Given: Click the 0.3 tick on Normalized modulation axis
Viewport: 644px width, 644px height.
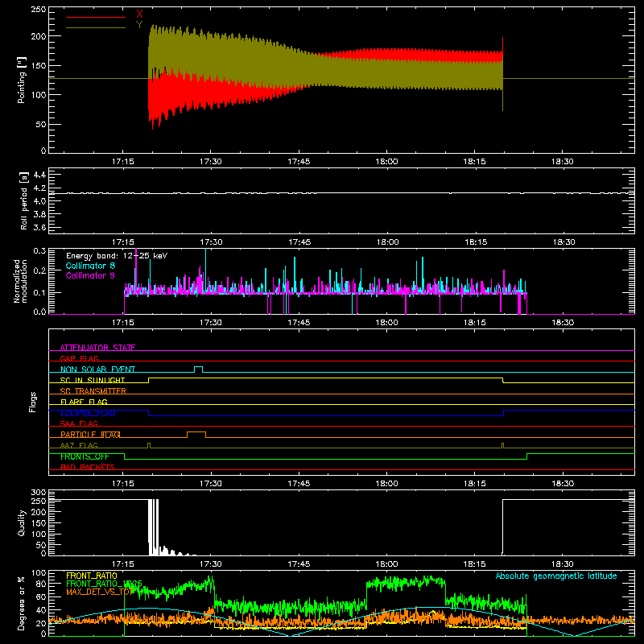Looking at the screenshot, I should 39,250.
